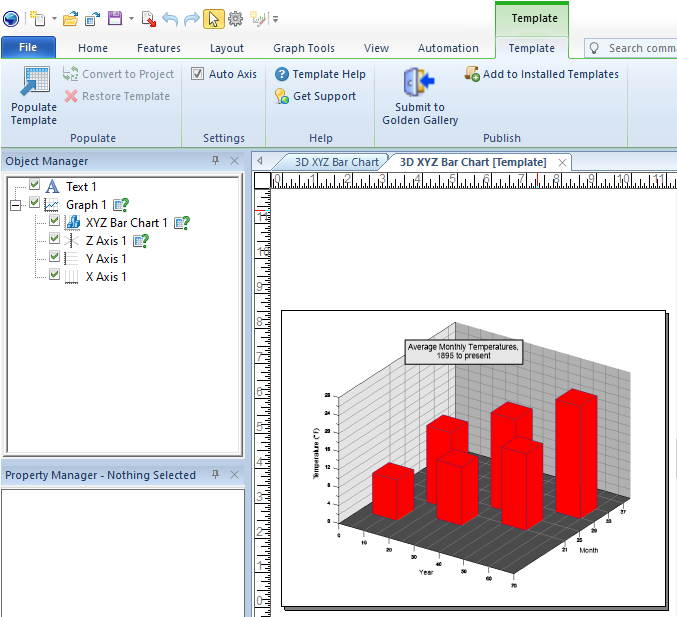677x617 pixels.
Task: Collapse the Graph 1 tree node
Action: tap(15, 204)
